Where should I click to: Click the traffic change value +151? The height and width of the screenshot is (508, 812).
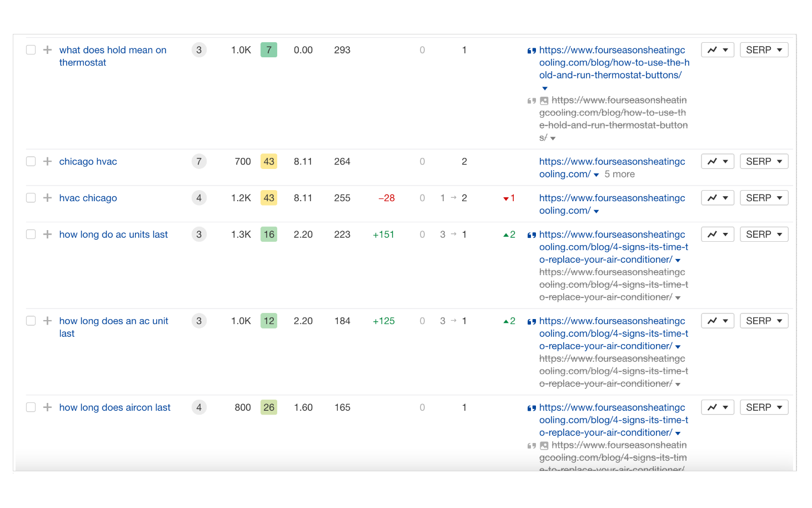(384, 235)
